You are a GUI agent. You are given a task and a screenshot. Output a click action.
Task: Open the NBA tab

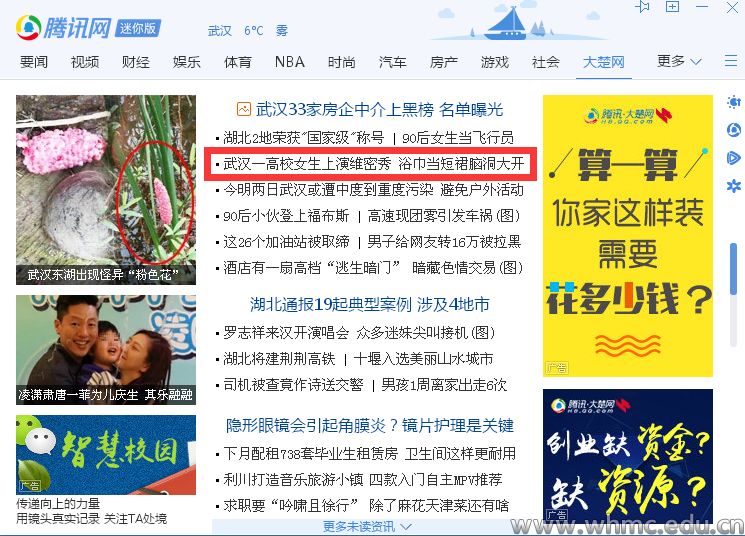point(290,62)
